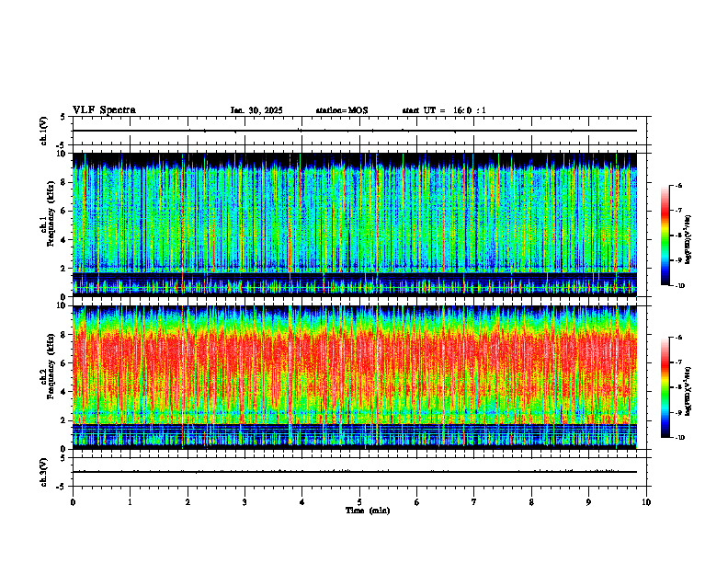Select the "Time (min)" axis title
Image resolution: width=728 pixels, height=563 pixels.
tap(368, 511)
